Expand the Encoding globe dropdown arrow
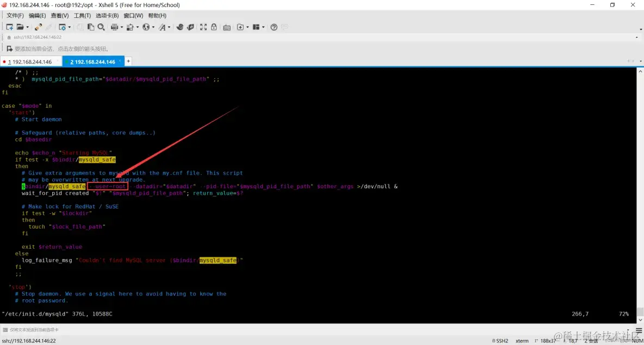644x345 pixels. pyautogui.click(x=153, y=27)
